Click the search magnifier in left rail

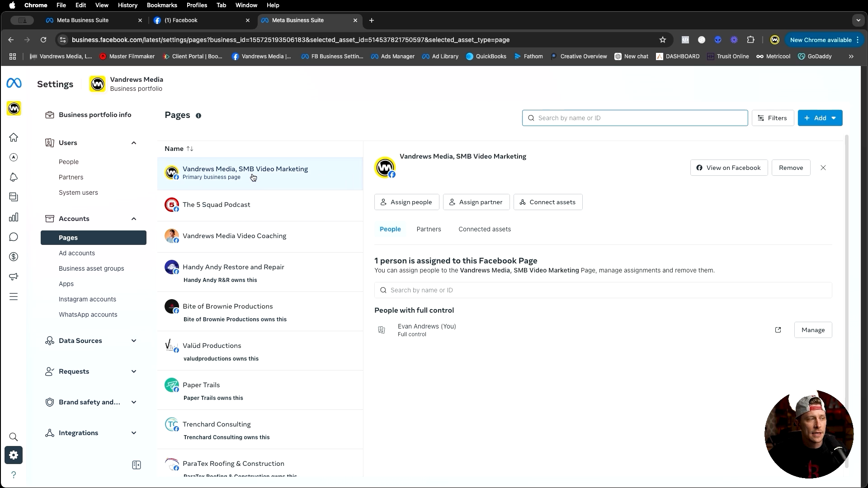(x=14, y=437)
